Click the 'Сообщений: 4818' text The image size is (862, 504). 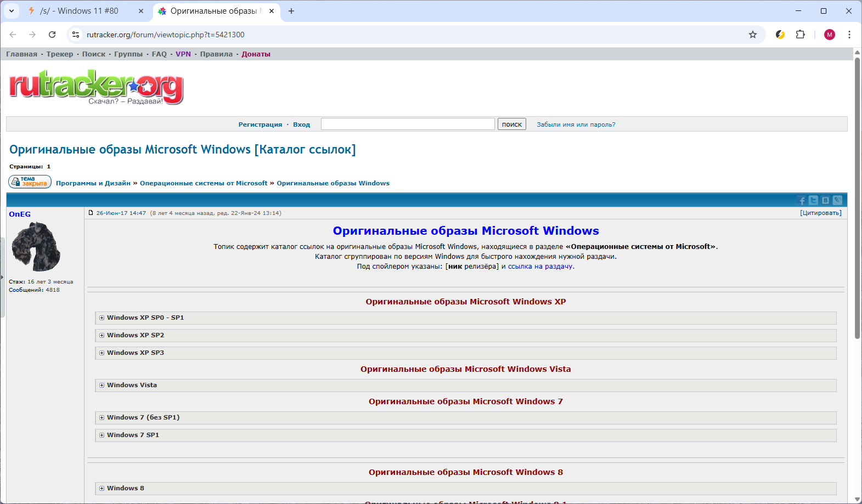pyautogui.click(x=34, y=290)
